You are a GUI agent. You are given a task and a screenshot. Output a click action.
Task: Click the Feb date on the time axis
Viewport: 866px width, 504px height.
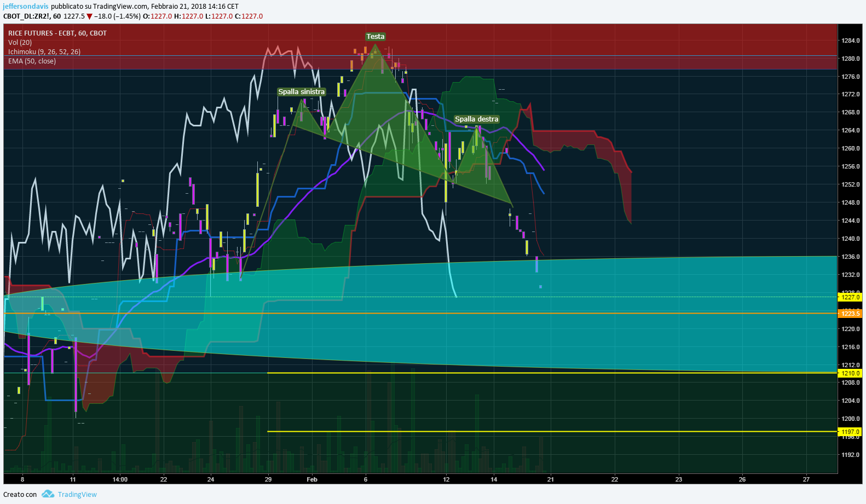(312, 479)
